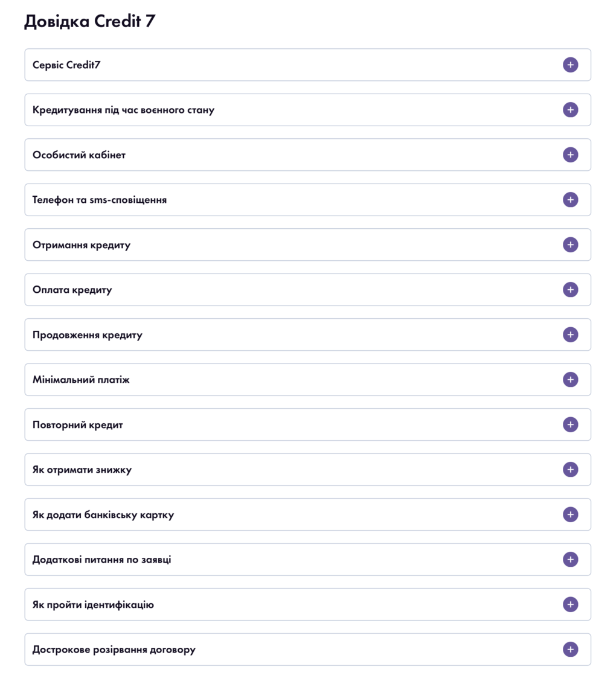Select the Особистий кабінет title text
The image size is (616, 684).
tap(79, 155)
